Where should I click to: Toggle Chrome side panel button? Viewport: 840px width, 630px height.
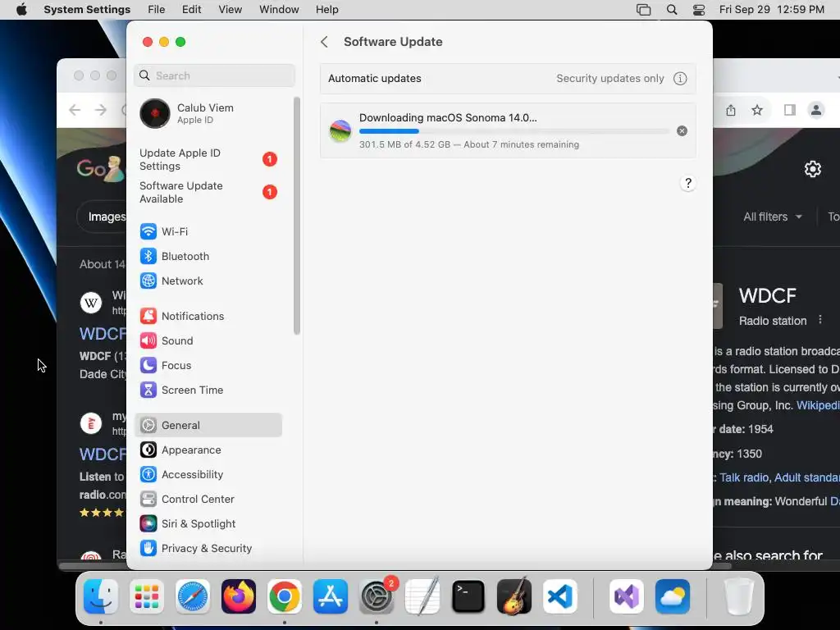click(789, 111)
